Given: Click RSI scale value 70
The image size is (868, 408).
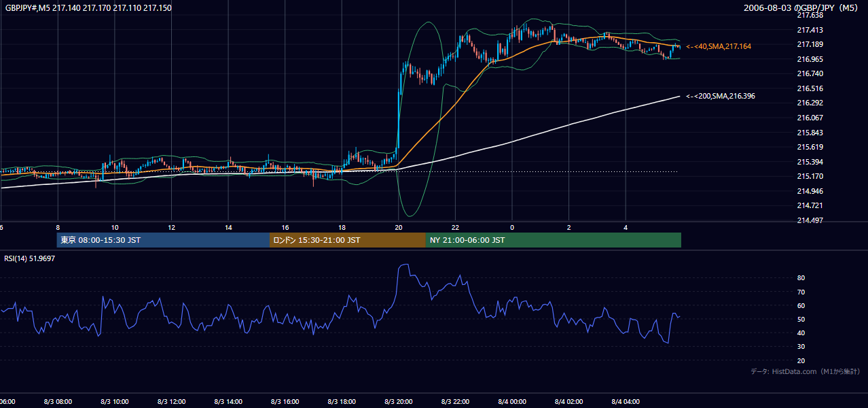Looking at the screenshot, I should 801,292.
